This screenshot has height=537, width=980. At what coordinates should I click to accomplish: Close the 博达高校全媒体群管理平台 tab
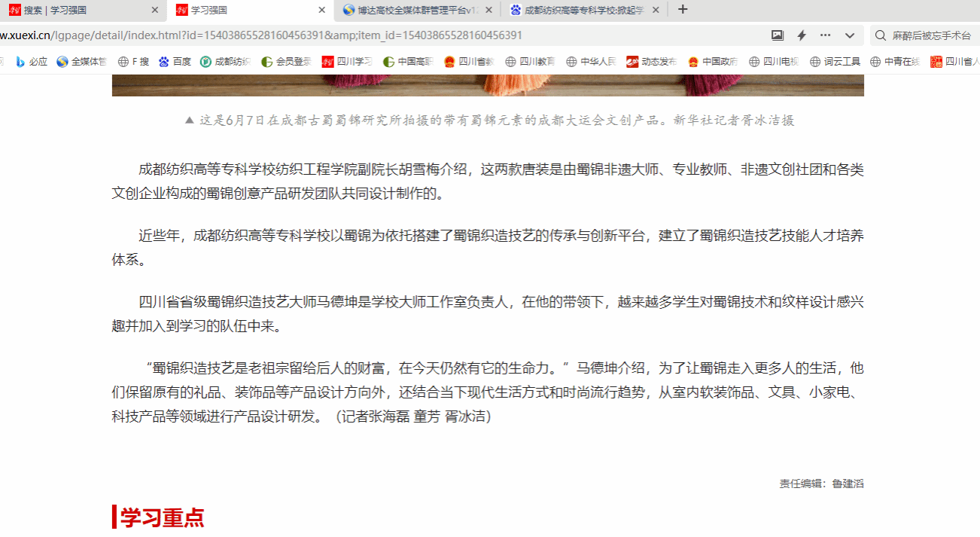[488, 10]
